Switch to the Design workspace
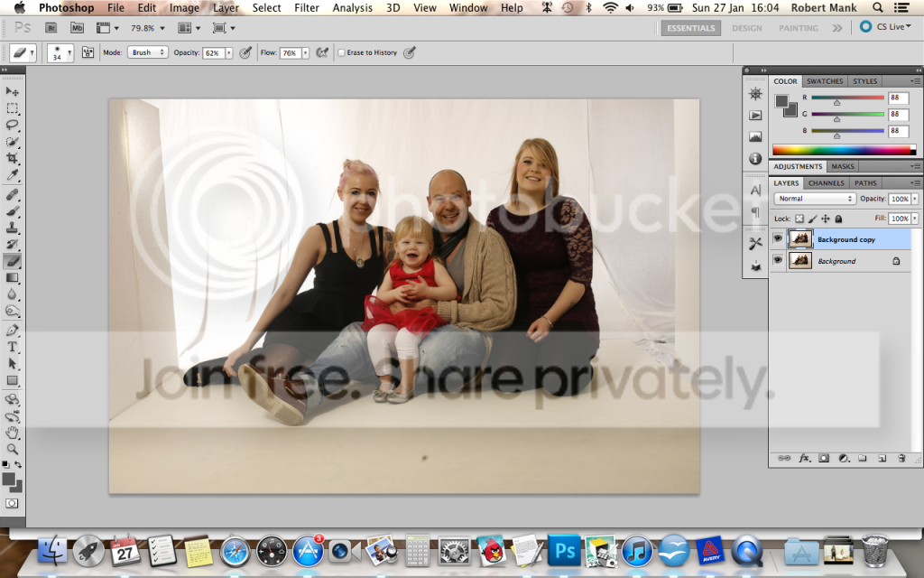924x578 pixels. [747, 28]
